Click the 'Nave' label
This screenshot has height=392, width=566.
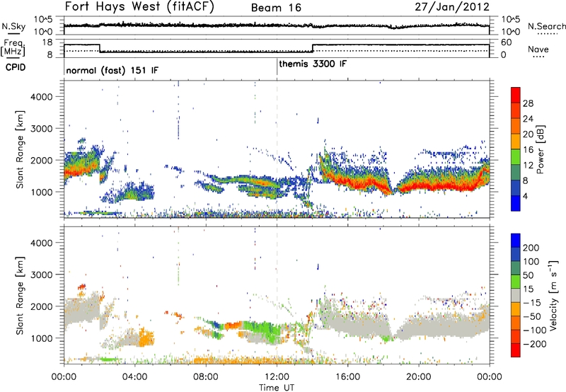tap(538, 49)
